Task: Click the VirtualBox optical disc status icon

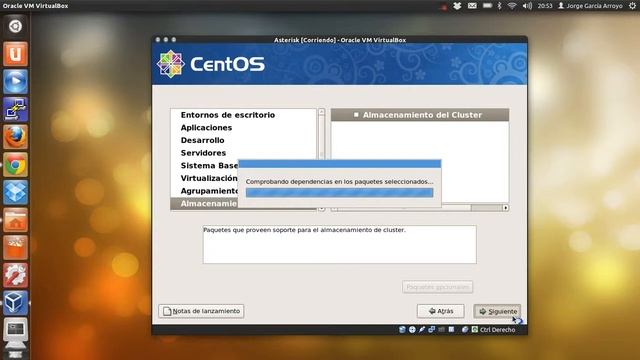Action: 412,329
